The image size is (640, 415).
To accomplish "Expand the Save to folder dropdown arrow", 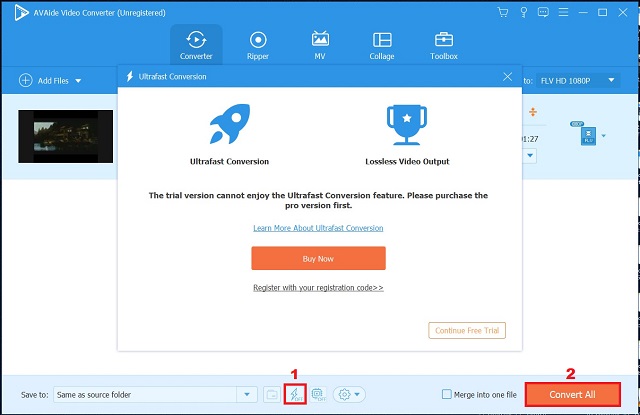I will click(247, 395).
